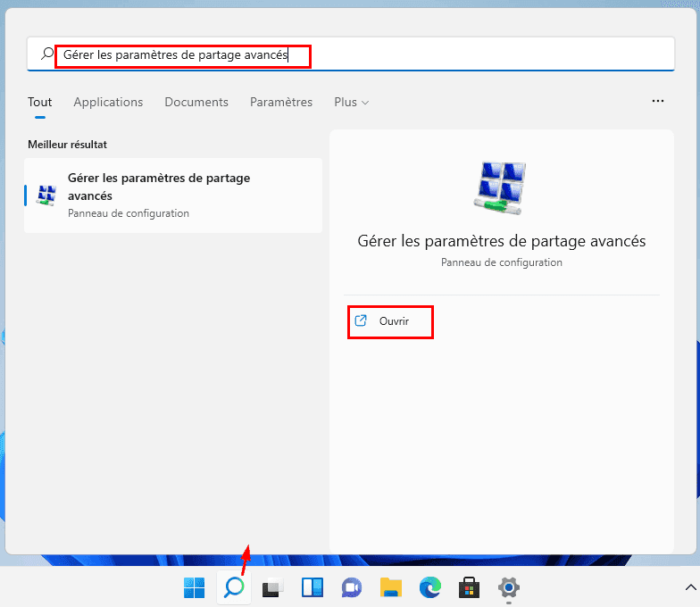
Task: Switch to the Paramètres tab
Action: [x=281, y=102]
